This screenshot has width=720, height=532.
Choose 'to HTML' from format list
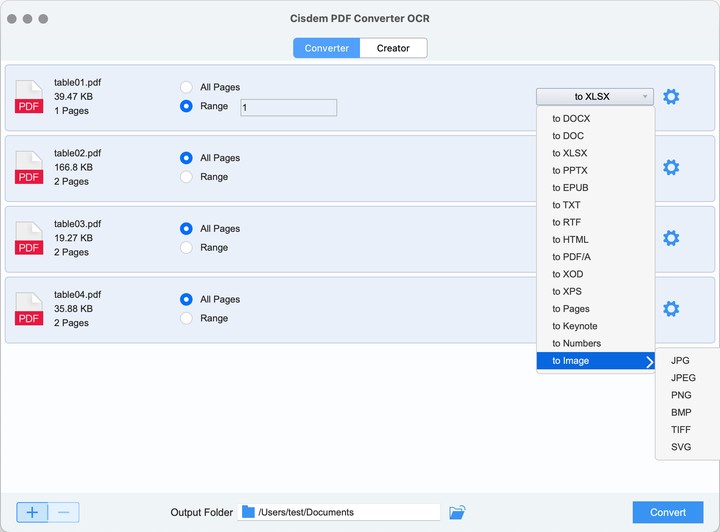pyautogui.click(x=596, y=240)
